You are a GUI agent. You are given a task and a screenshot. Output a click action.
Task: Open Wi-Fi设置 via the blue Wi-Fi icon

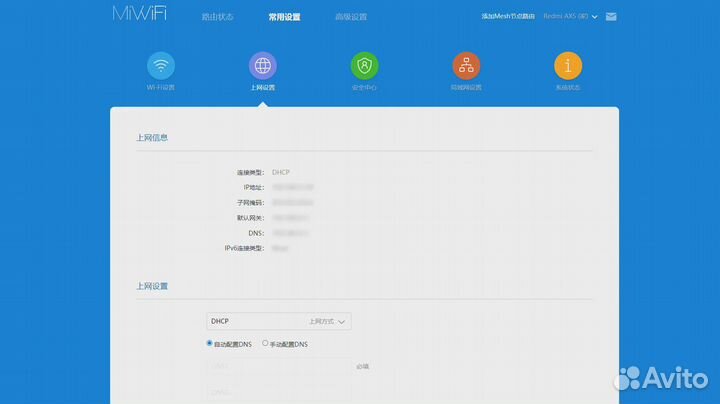(x=161, y=66)
